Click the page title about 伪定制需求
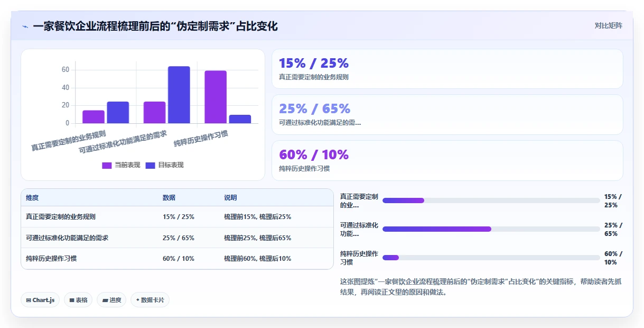 [x=155, y=26]
